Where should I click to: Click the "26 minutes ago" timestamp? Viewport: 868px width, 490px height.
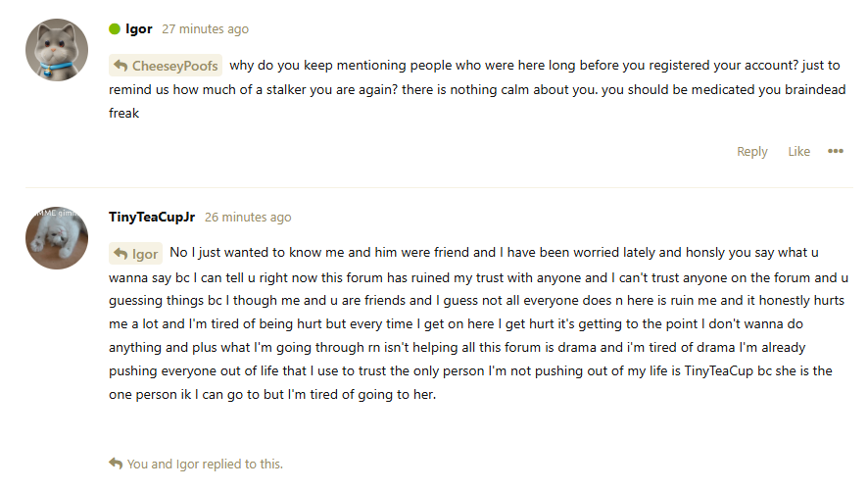[x=248, y=217]
